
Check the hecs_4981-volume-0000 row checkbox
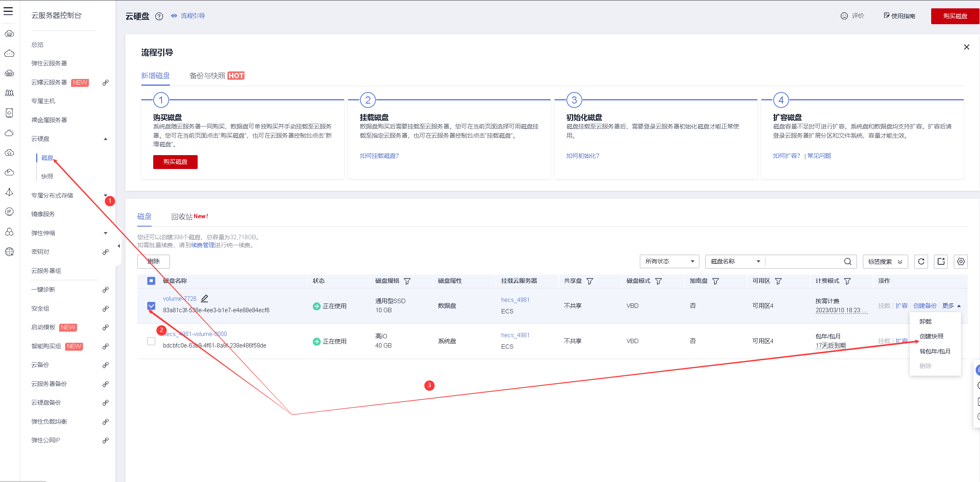click(x=151, y=341)
